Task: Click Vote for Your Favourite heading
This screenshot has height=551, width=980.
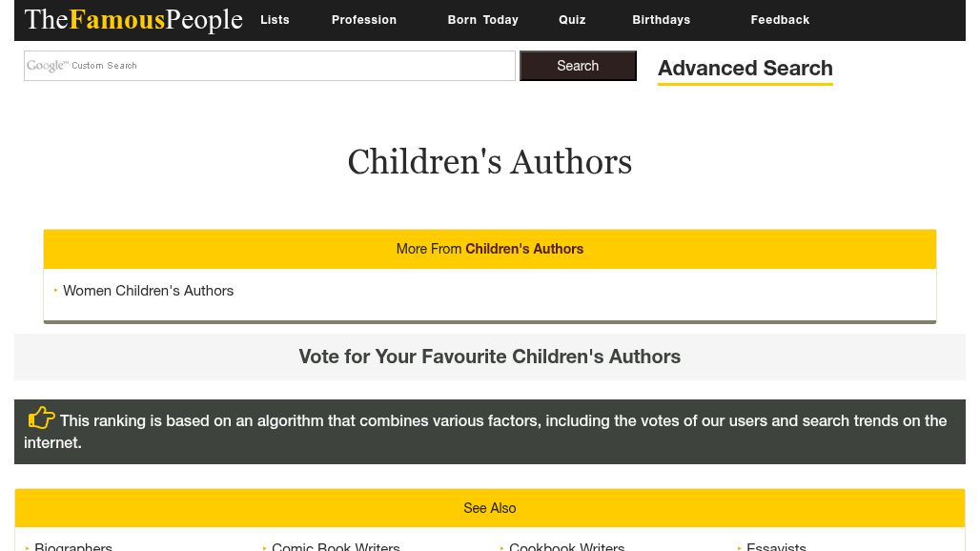Action: tap(489, 357)
